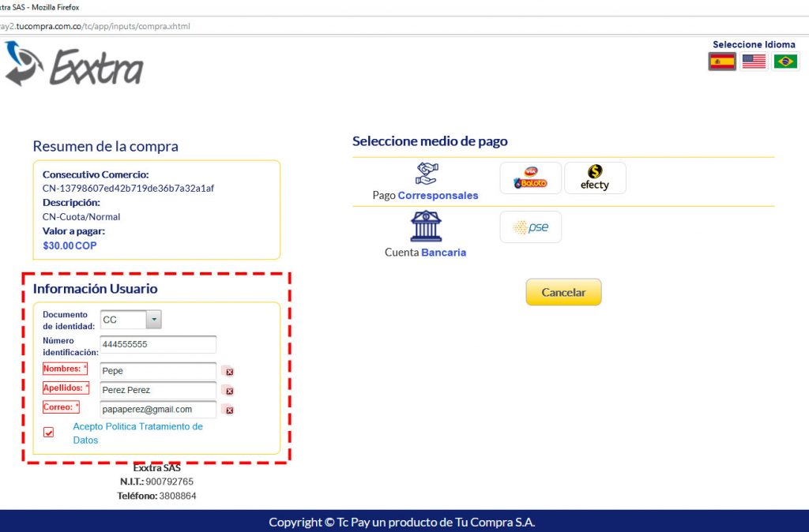Click the Nombres input field with Pepe

click(x=158, y=371)
